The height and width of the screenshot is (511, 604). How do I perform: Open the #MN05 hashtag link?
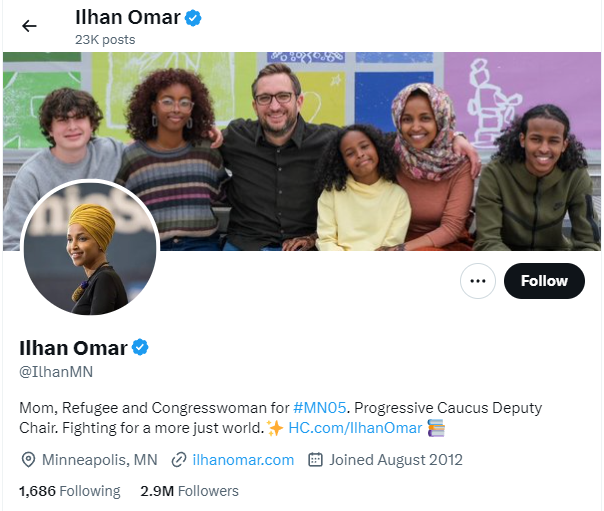(319, 408)
